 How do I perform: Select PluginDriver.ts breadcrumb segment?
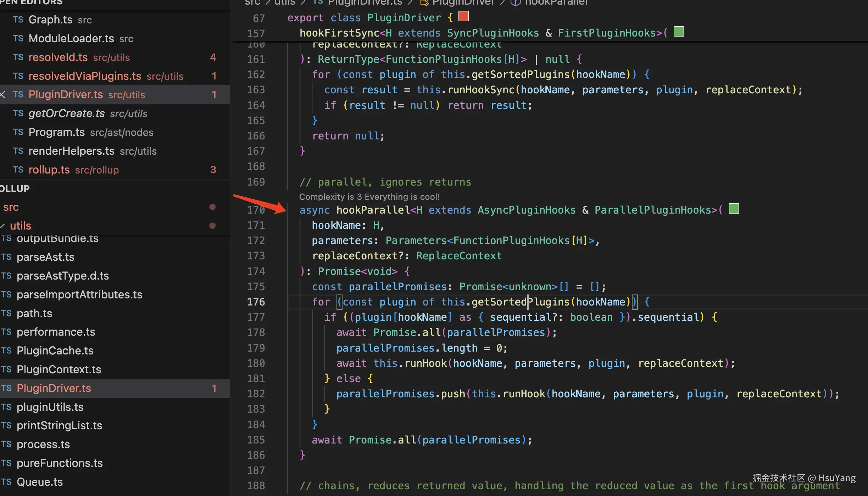click(x=365, y=3)
